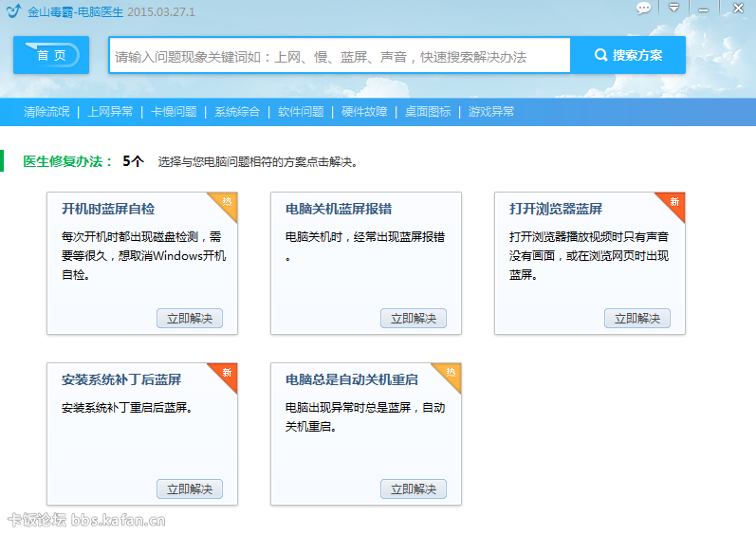Click the 新 badge on 安装系统补丁后蓝屏 card

(x=227, y=373)
